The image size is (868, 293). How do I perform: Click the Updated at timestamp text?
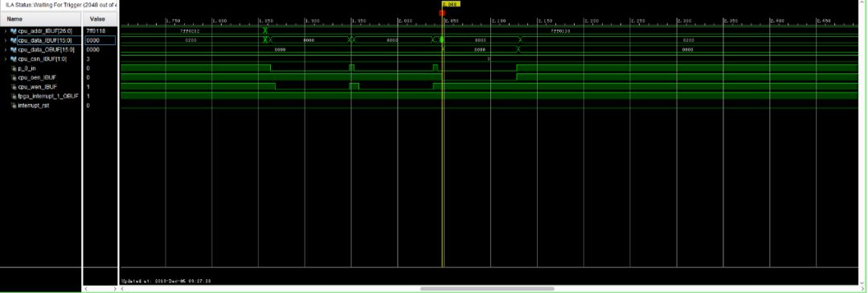pos(166,282)
